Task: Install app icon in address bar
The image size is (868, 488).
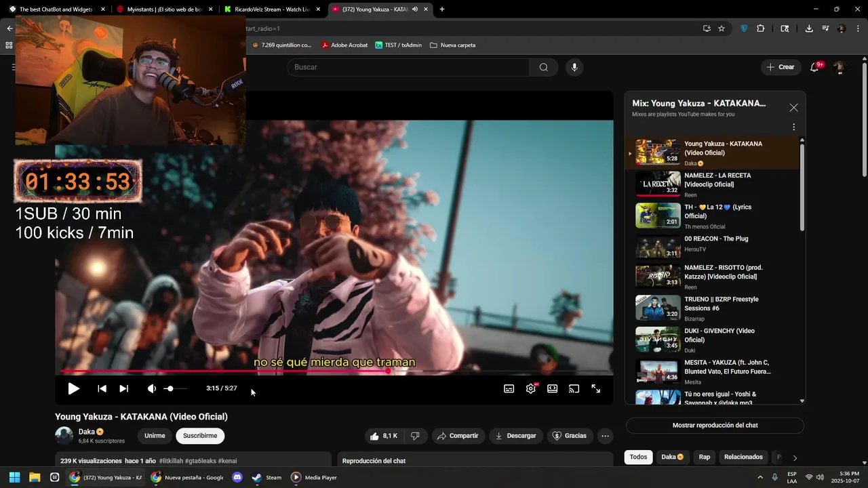Action: 707,28
